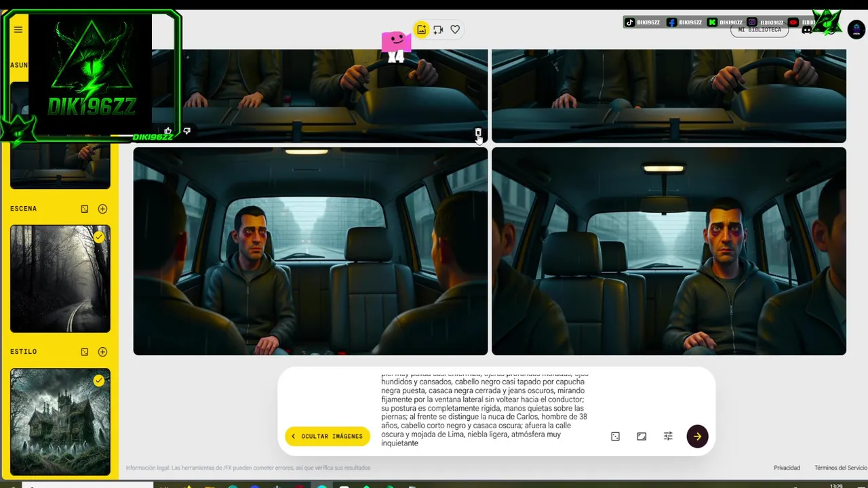
Task: Click the ESCENA section label
Action: 24,209
